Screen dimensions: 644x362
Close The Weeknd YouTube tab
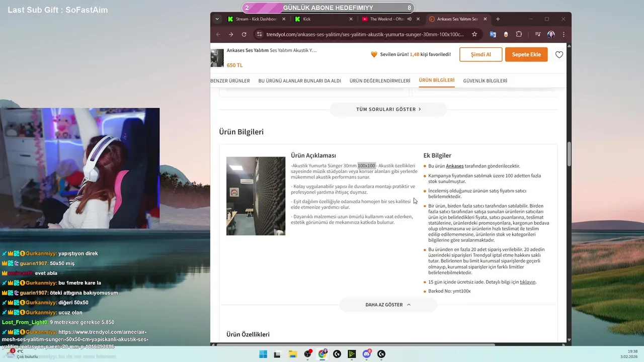pyautogui.click(x=418, y=19)
